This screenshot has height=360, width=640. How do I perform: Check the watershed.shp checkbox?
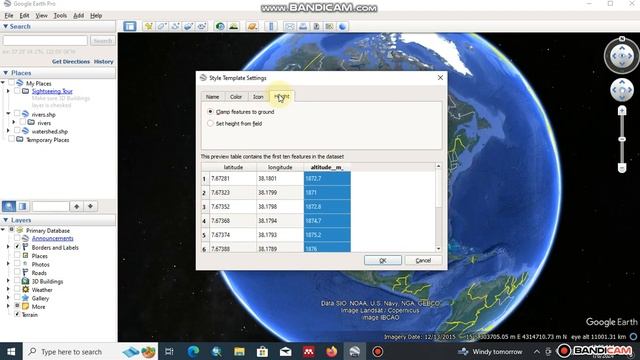[x=17, y=131]
